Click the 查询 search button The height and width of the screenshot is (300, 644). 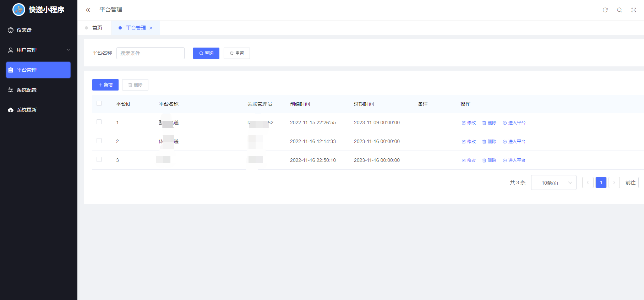(x=206, y=53)
